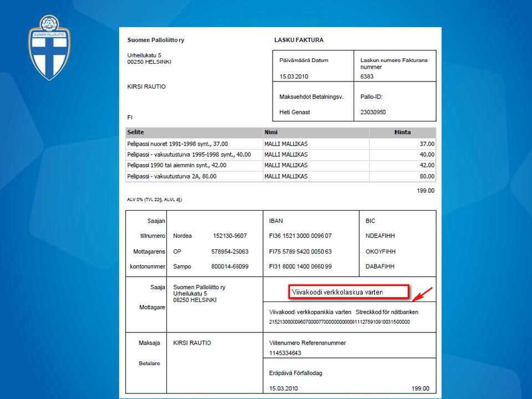This screenshot has height=399, width=532.
Task: Click 'Eräpäivä Förfallodag' label
Action: tap(295, 373)
